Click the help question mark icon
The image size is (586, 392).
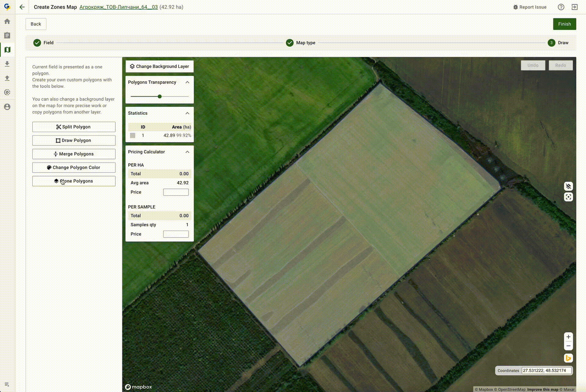pos(561,7)
